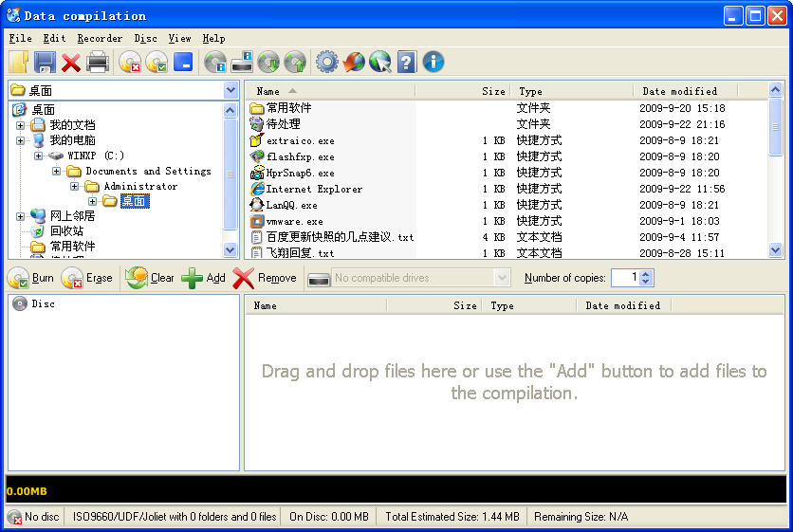Viewport: 793px width, 532px height.
Task: Select LanQQ.exe in file list
Action: pyautogui.click(x=292, y=206)
